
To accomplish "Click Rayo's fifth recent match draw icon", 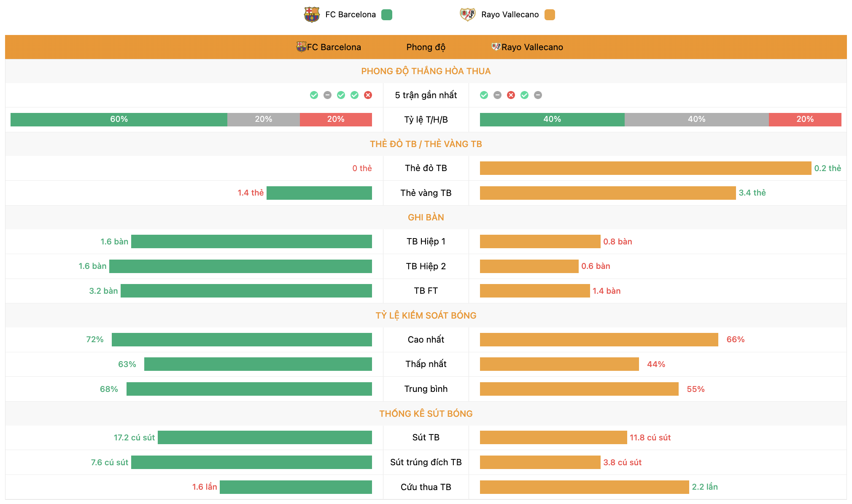I will [538, 95].
